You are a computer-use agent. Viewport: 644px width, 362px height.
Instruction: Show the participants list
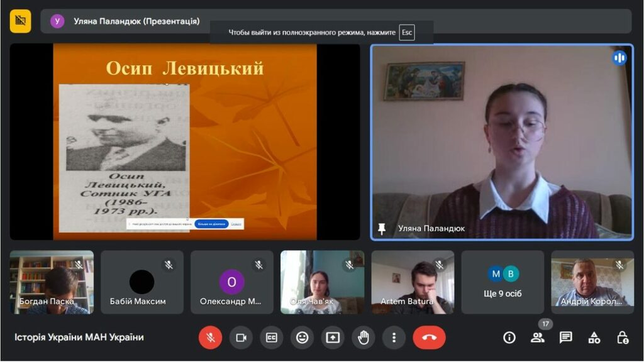(538, 337)
